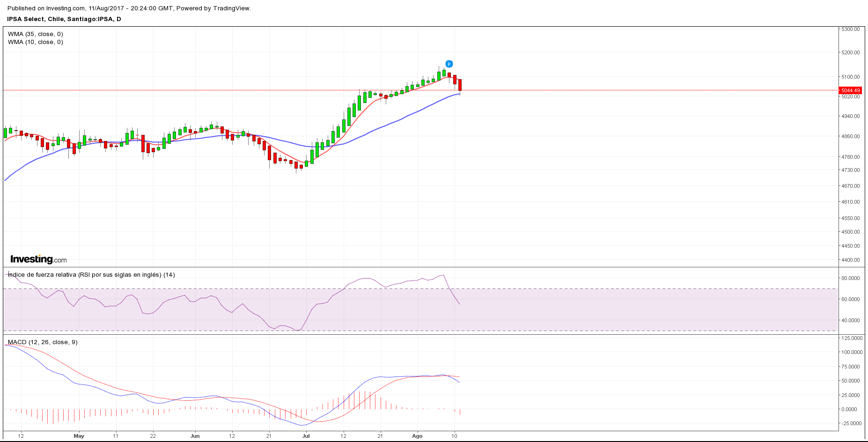Screen dimensions: 868x442
Task: Click the Ago label on the time axis
Action: coord(417,436)
